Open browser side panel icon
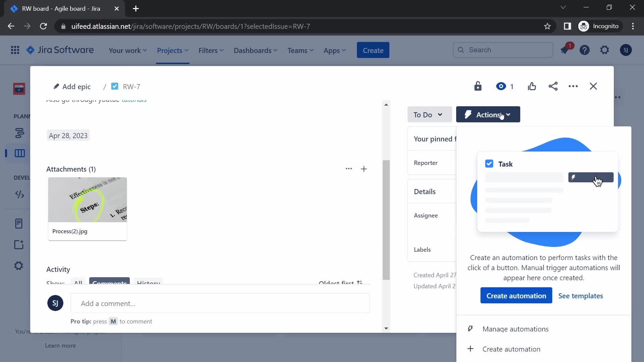Image resolution: width=644 pixels, height=362 pixels. [x=567, y=26]
